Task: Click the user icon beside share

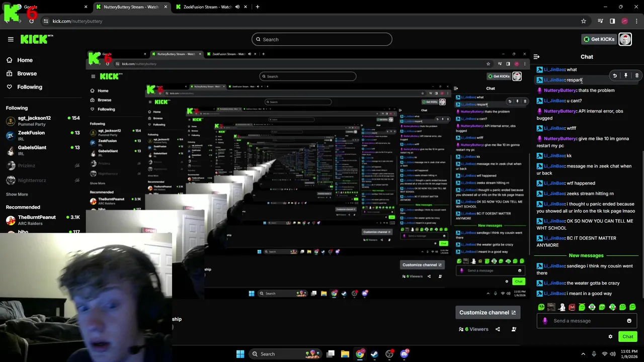Action: point(514,329)
